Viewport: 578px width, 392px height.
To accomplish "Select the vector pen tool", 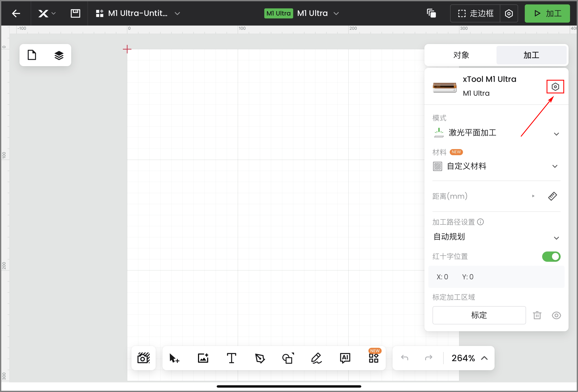I will pyautogui.click(x=260, y=358).
